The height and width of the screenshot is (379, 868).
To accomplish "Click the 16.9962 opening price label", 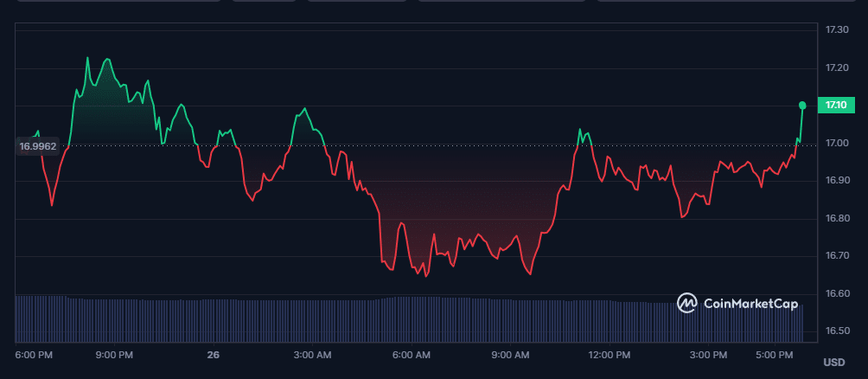I will [37, 146].
